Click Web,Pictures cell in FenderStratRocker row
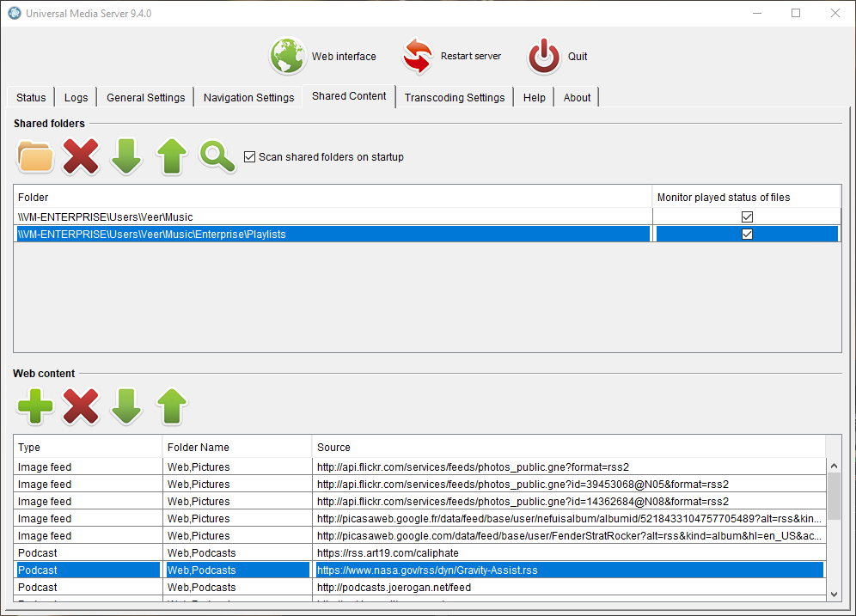This screenshot has height=616, width=856. point(237,536)
